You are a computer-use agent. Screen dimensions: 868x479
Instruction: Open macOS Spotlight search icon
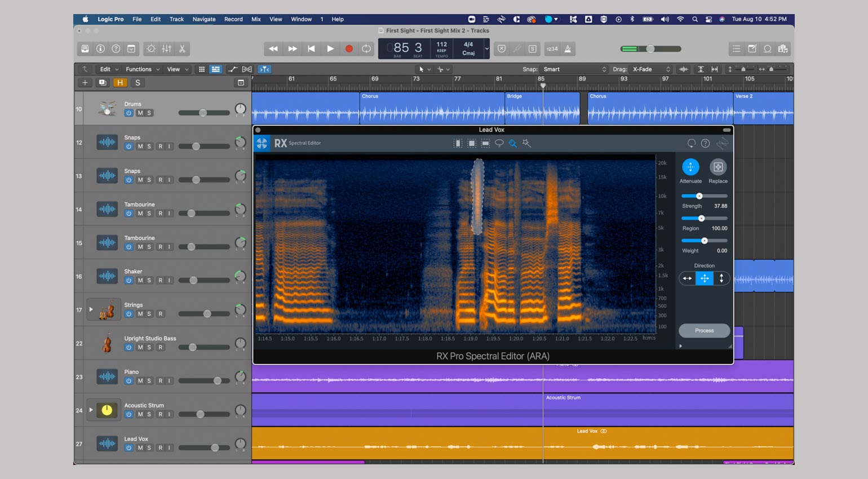coord(694,19)
